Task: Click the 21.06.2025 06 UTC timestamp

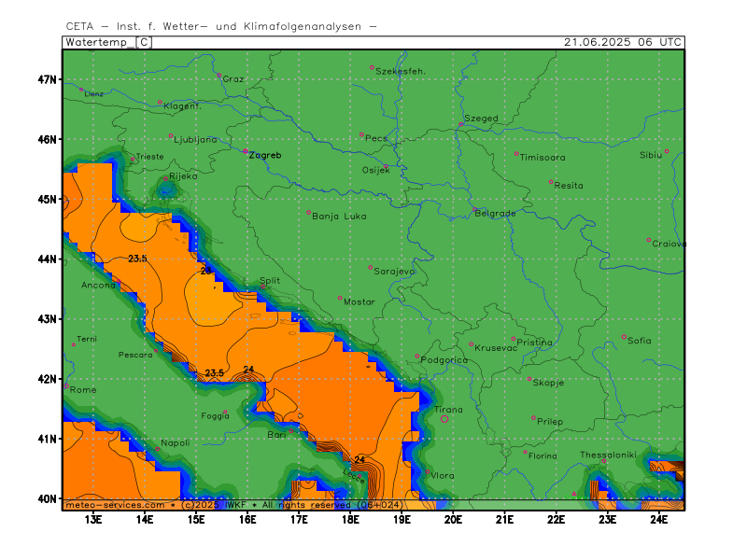Action: 623,42
